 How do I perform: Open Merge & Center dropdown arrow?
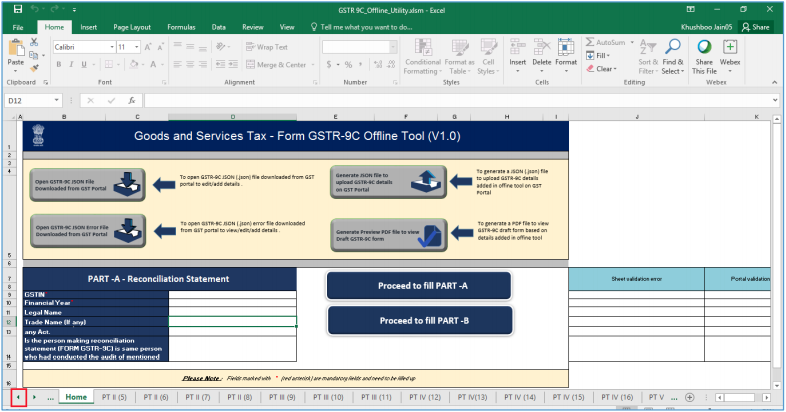[313, 65]
